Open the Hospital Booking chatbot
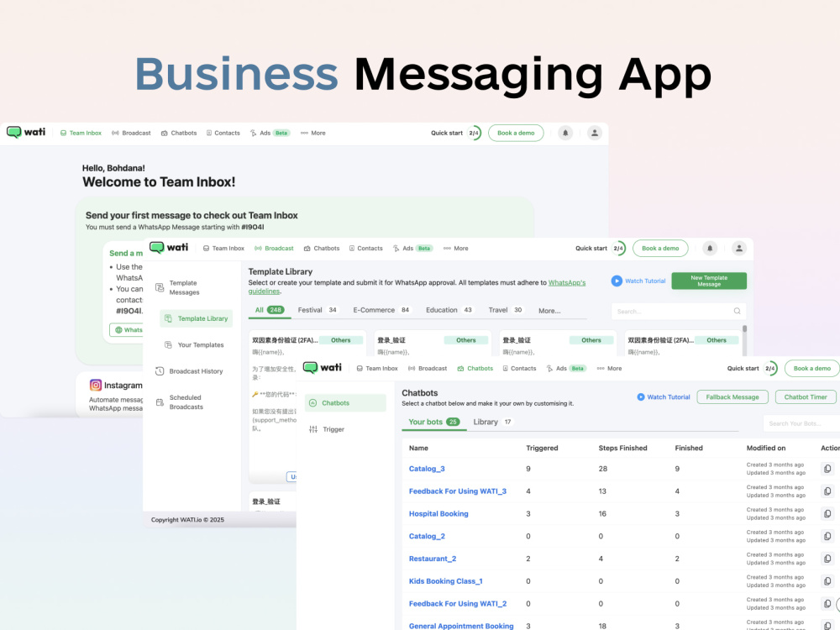The image size is (840, 630). click(438, 514)
